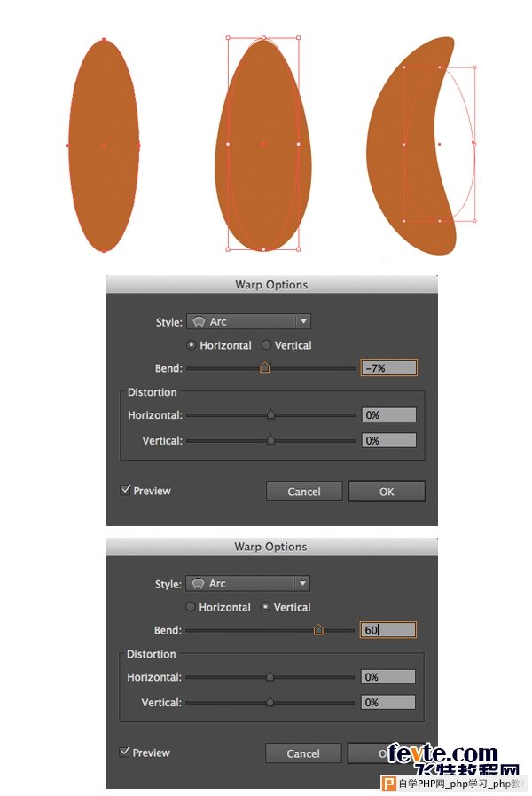Click Bend field containing -7%

389,368
